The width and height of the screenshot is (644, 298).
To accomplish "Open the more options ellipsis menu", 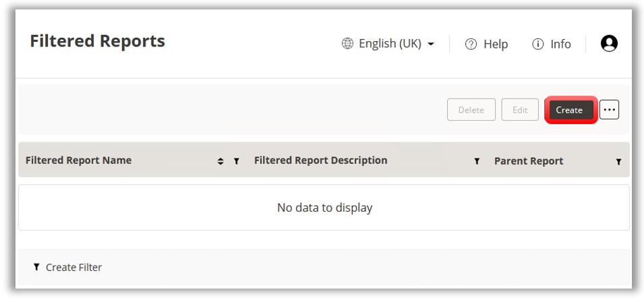I will point(609,110).
